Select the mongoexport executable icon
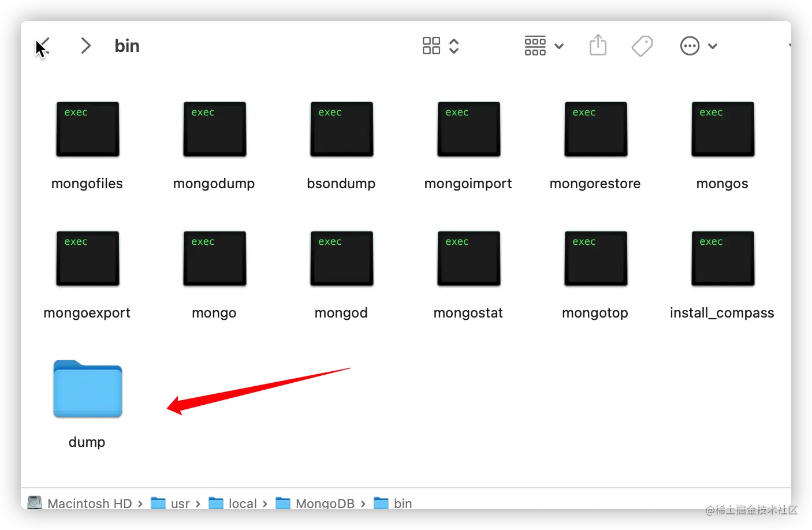This screenshot has width=812, height=530. coord(88,259)
